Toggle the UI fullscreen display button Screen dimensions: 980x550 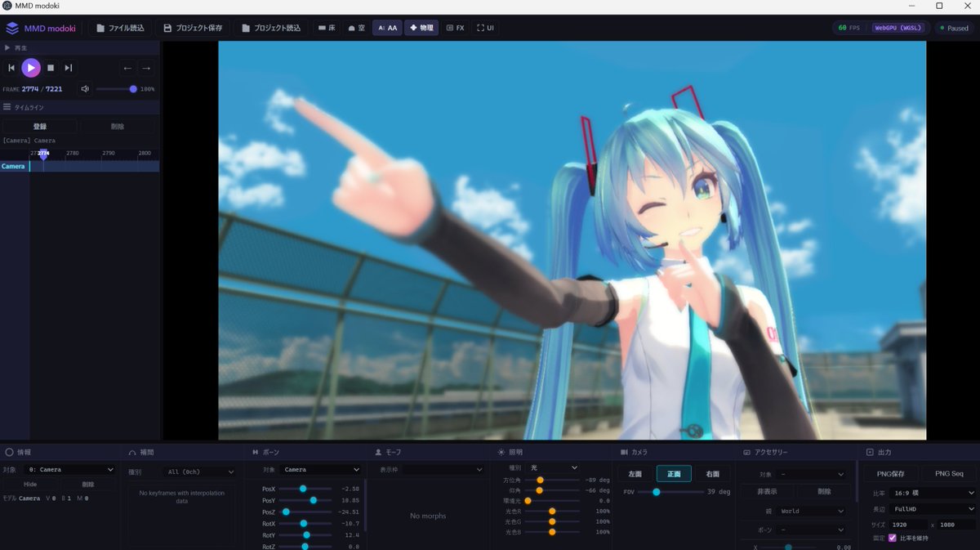coord(484,27)
